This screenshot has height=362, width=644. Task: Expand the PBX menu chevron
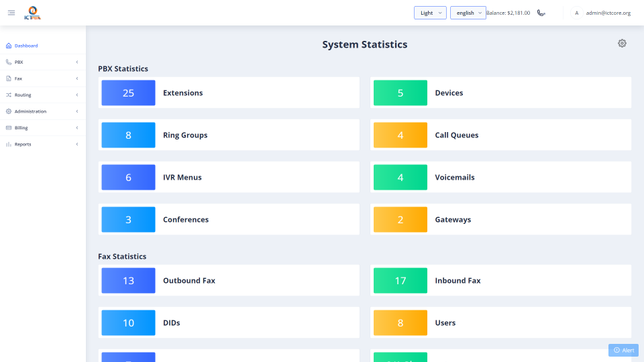(76, 62)
